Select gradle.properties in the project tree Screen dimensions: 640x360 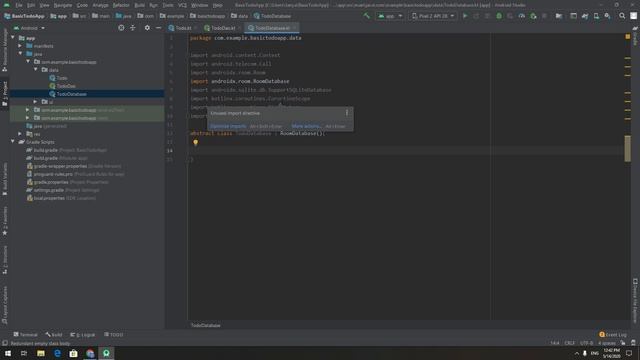(x=51, y=182)
